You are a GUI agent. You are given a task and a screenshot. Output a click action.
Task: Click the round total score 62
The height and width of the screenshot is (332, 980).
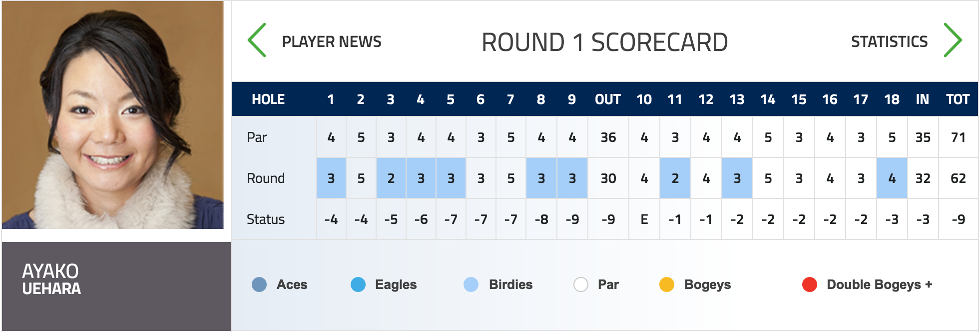958,178
